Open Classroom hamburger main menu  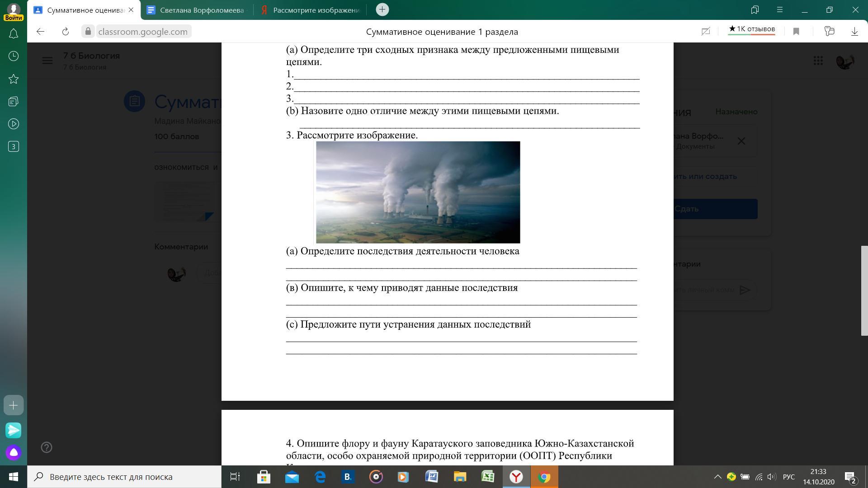pos(47,61)
